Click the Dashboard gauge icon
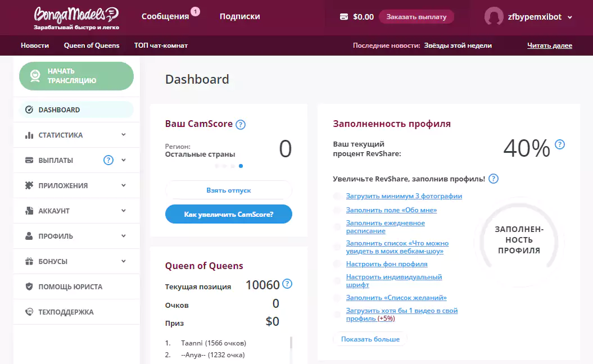 click(29, 110)
